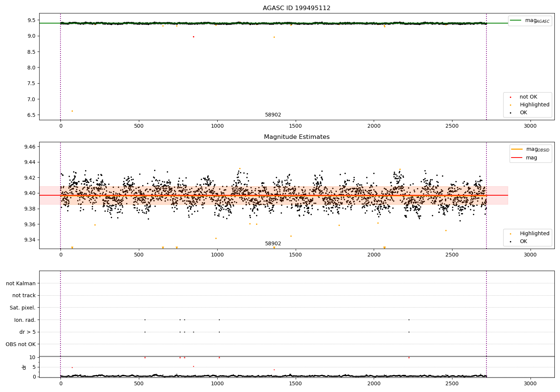Click the 2500 x-tick of the Magnitude Estimates plot
560x392 pixels.
pyautogui.click(x=452, y=255)
